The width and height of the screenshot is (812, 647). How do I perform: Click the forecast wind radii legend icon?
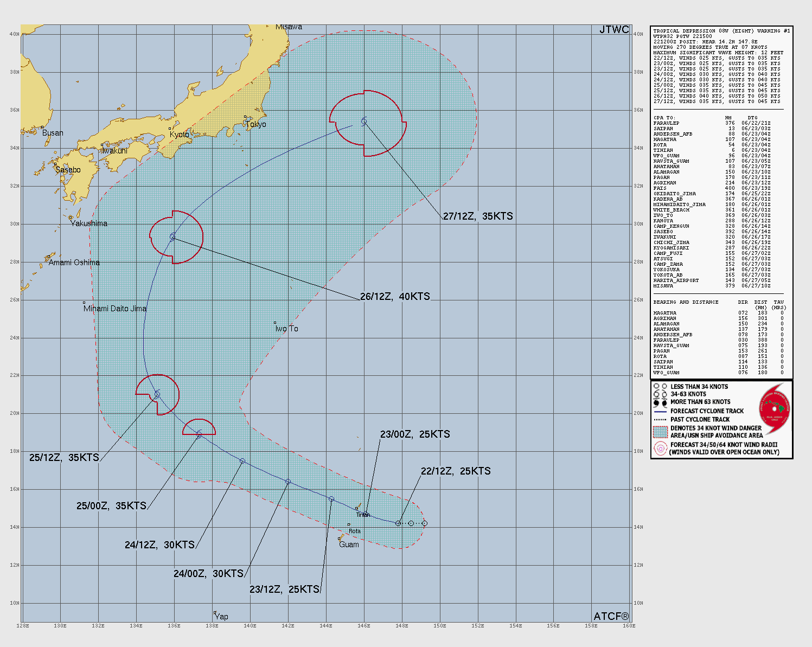(660, 448)
